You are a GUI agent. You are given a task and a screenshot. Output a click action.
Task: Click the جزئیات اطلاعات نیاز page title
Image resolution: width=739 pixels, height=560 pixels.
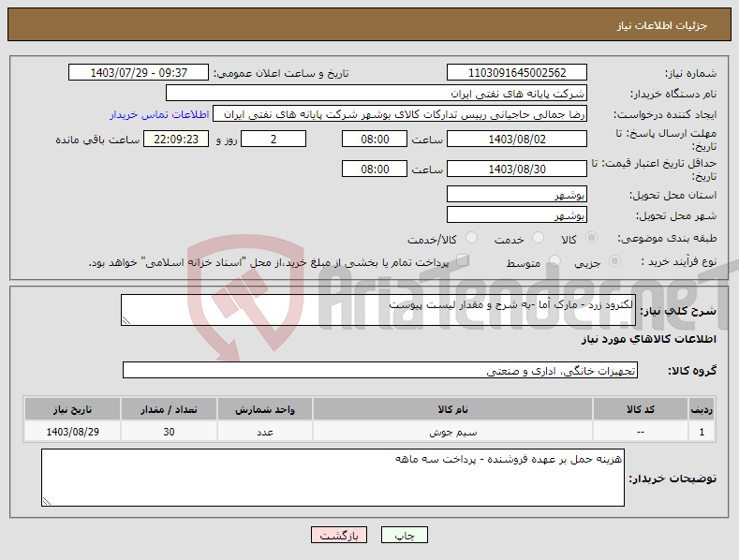click(661, 25)
